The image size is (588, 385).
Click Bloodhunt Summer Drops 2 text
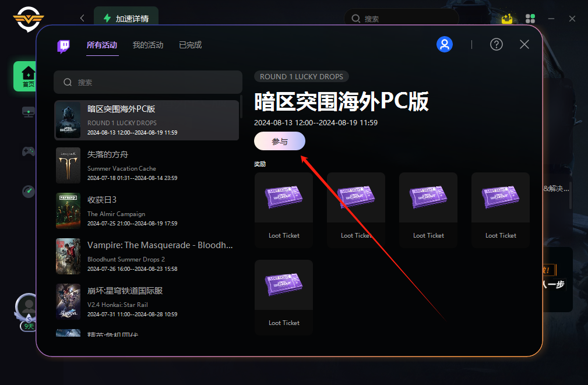pos(126,259)
